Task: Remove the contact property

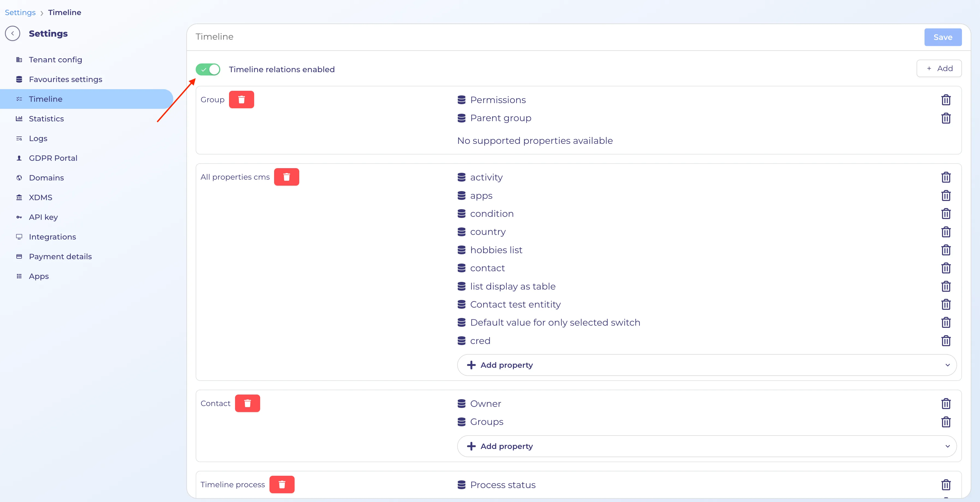Action: pos(946,268)
